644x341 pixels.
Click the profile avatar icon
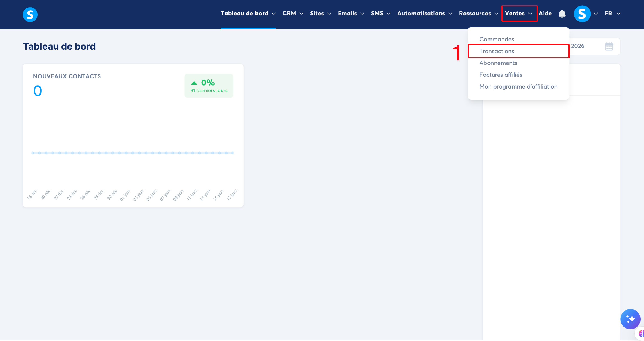click(x=582, y=14)
